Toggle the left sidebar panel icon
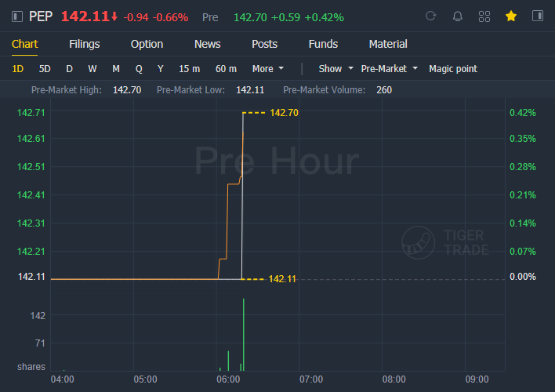 coord(17,16)
